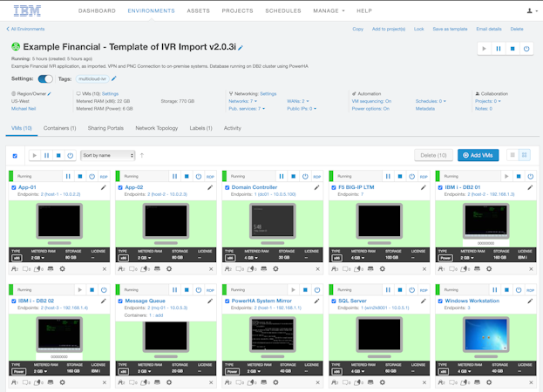
Task: Pause the App-01 VM
Action: (68, 177)
